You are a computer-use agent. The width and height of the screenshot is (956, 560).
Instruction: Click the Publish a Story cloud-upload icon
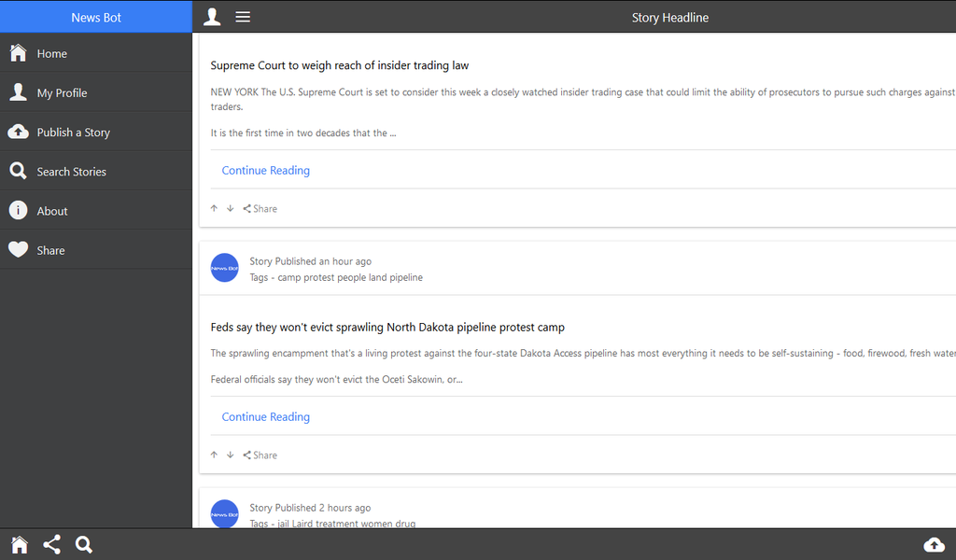[x=18, y=132]
